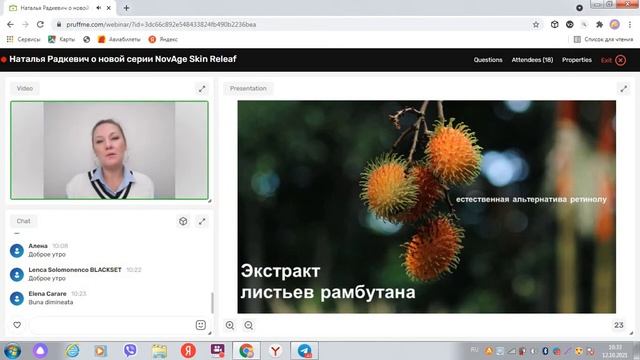Zoom out of the presentation slide
The height and width of the screenshot is (360, 640).
click(249, 325)
